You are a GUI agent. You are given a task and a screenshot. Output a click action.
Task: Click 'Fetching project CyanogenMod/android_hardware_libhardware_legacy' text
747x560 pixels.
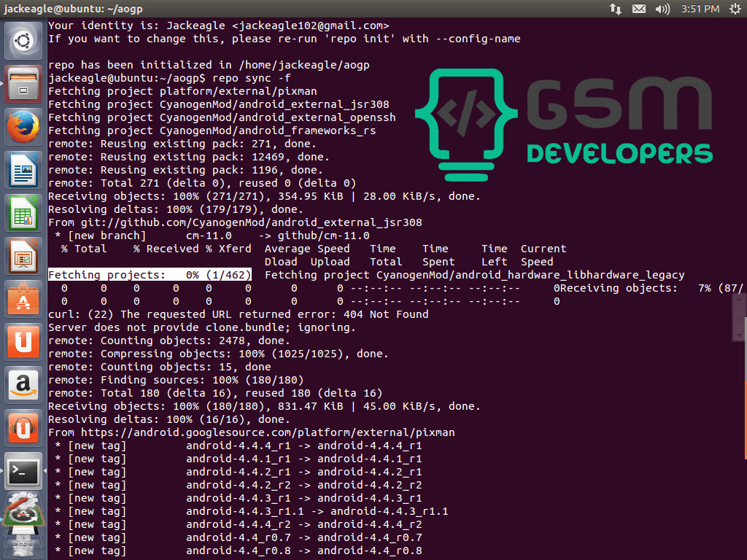coord(474,275)
